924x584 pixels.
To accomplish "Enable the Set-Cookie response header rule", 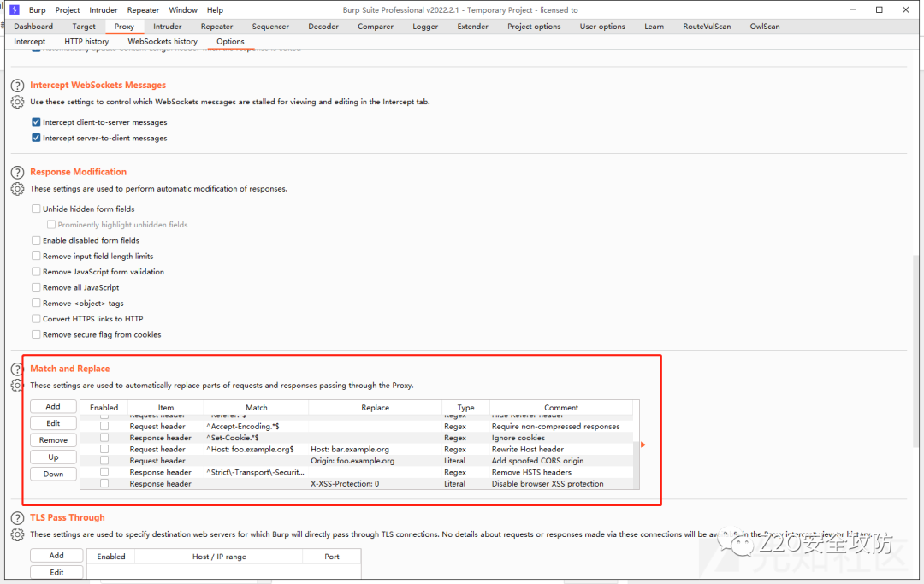I will (x=104, y=438).
